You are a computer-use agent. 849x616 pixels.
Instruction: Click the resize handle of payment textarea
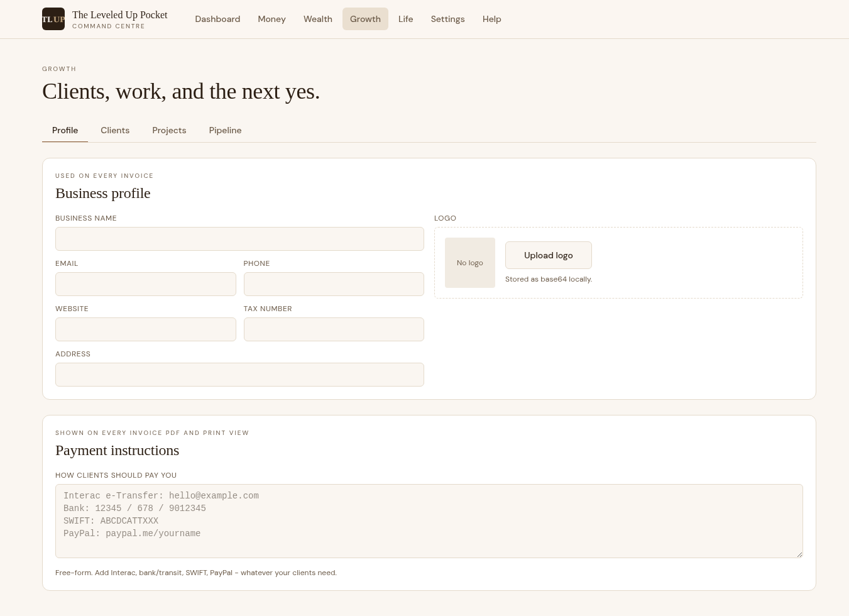click(x=799, y=554)
